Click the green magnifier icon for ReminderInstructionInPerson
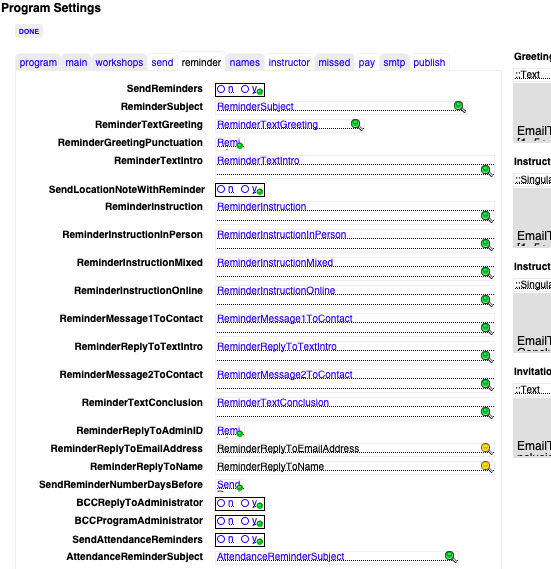 [x=487, y=245]
